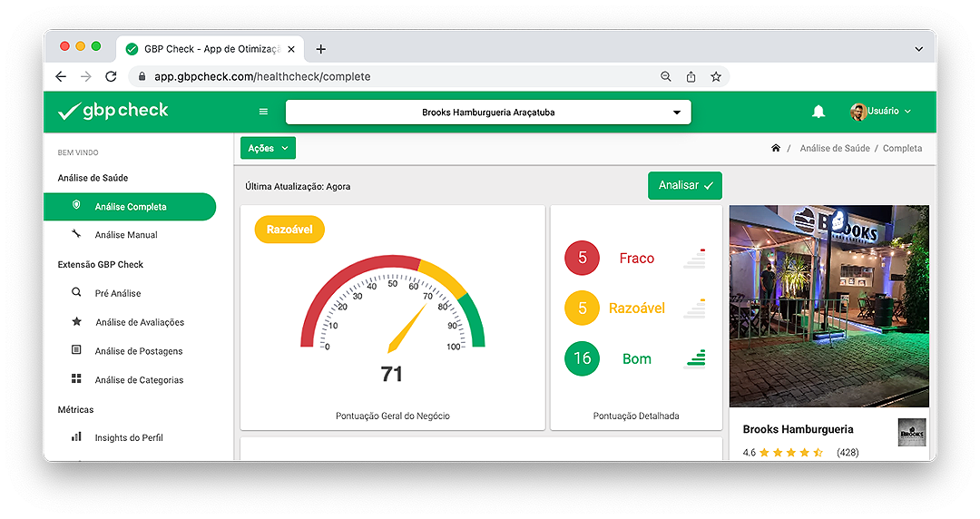Click the hamburger menu icon in green header
This screenshot has width=980, height=519.
(x=263, y=112)
